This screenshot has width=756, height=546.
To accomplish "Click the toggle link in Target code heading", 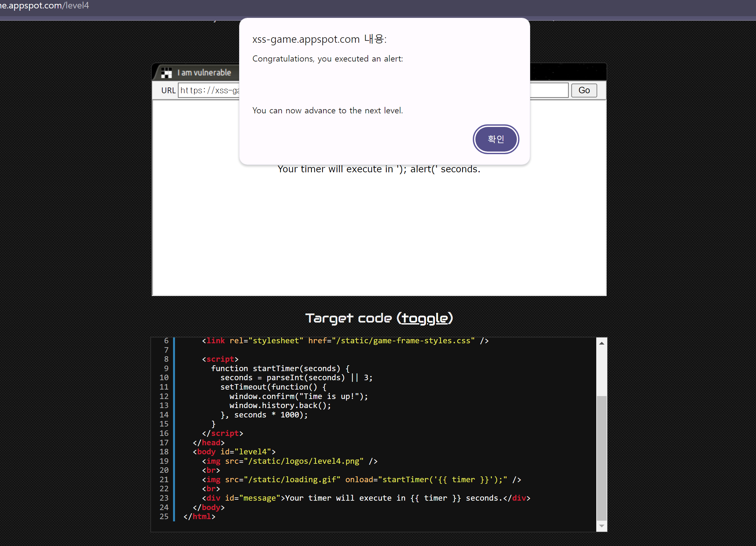I will (425, 318).
